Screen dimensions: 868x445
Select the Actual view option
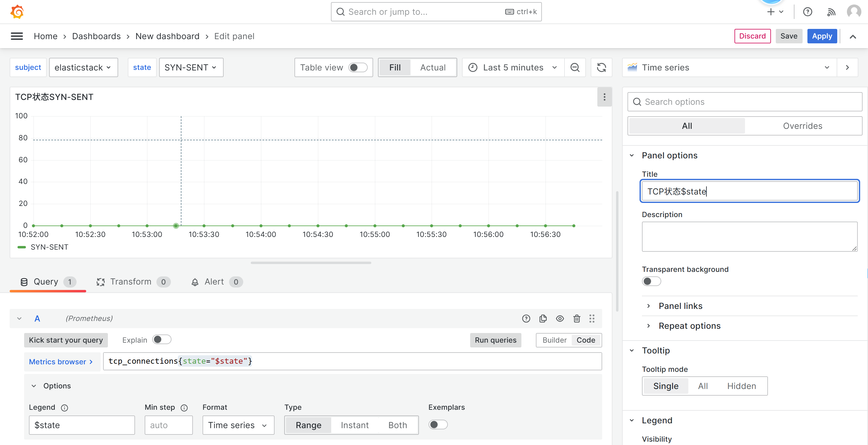tap(433, 67)
